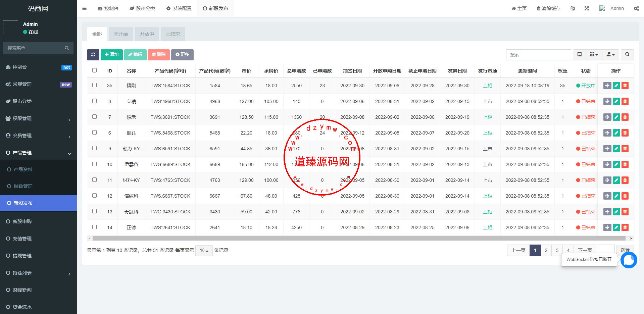Click the 主页 home link

(x=519, y=8)
